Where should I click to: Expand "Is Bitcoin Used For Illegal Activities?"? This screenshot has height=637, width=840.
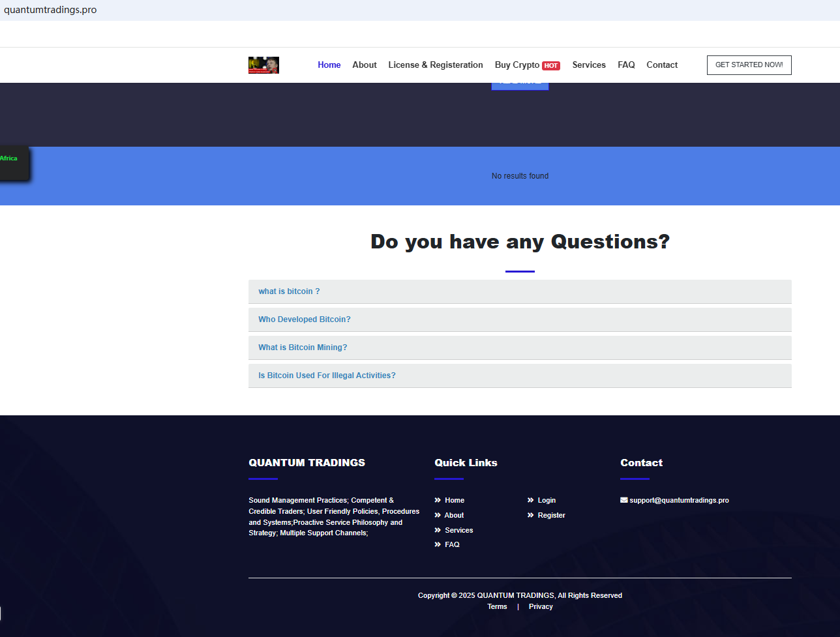point(520,376)
